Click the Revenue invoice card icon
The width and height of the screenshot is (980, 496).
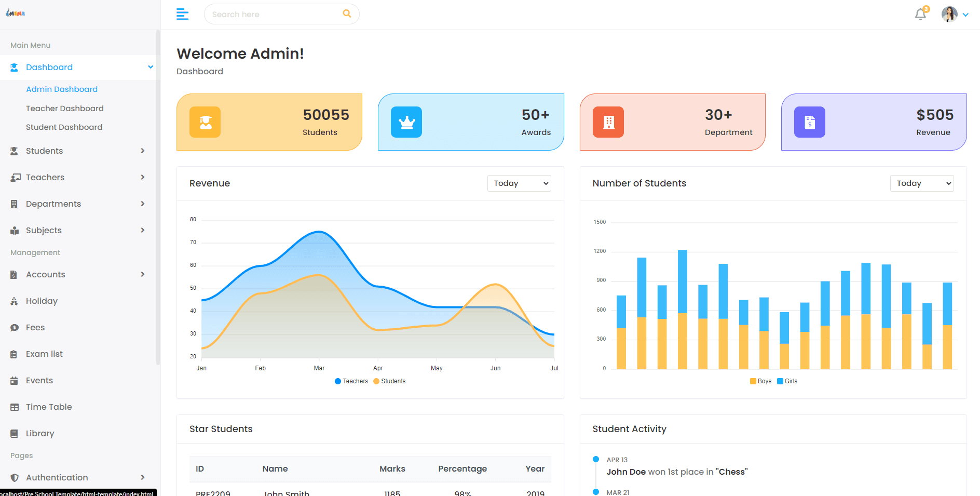point(810,122)
